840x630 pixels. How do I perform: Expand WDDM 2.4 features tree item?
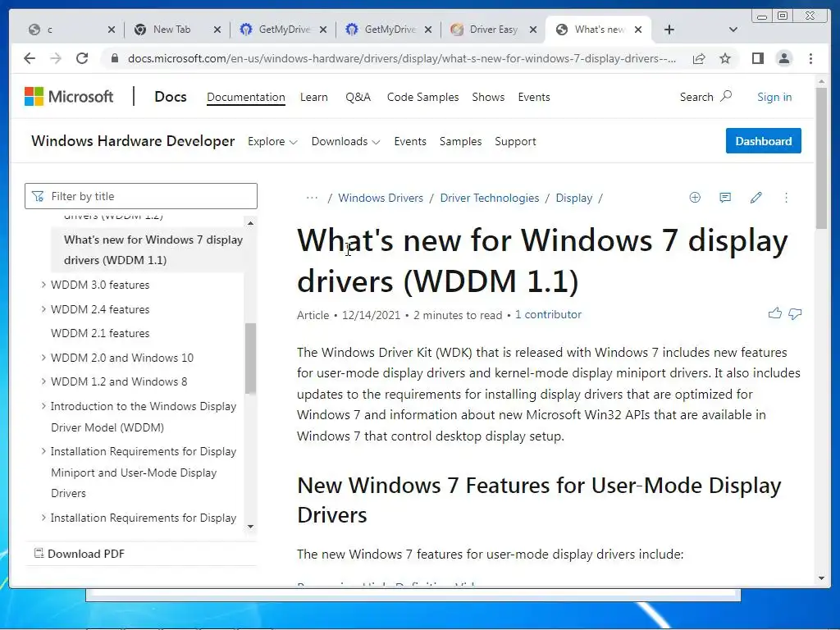coord(43,309)
